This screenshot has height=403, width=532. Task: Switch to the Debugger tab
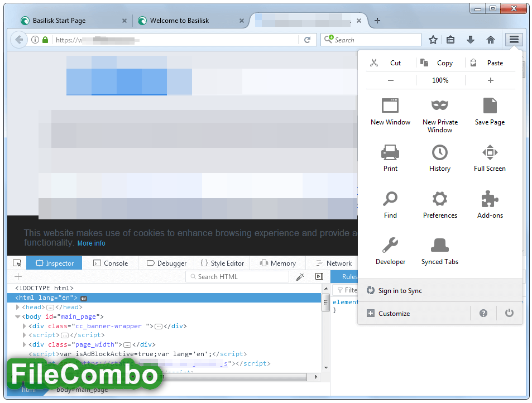click(166, 263)
